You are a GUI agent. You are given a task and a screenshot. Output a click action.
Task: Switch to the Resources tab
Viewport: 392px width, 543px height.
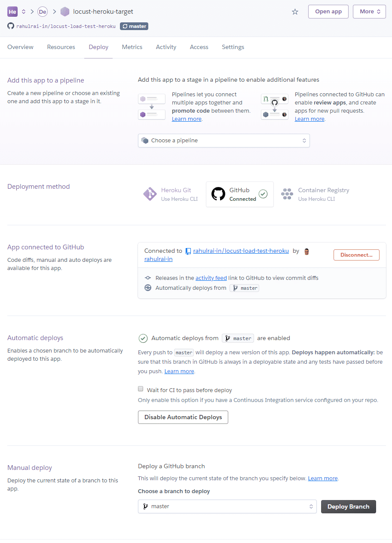tap(61, 47)
